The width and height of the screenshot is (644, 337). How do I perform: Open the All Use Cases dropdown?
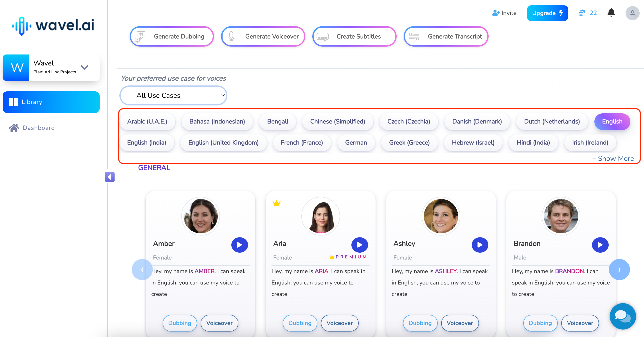[174, 95]
